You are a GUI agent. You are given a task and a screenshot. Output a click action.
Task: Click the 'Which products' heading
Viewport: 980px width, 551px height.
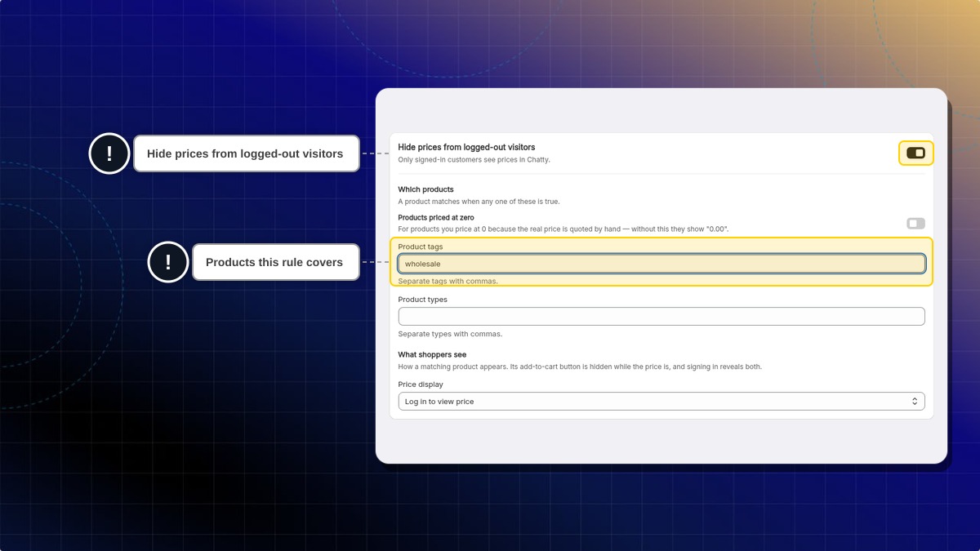click(425, 189)
